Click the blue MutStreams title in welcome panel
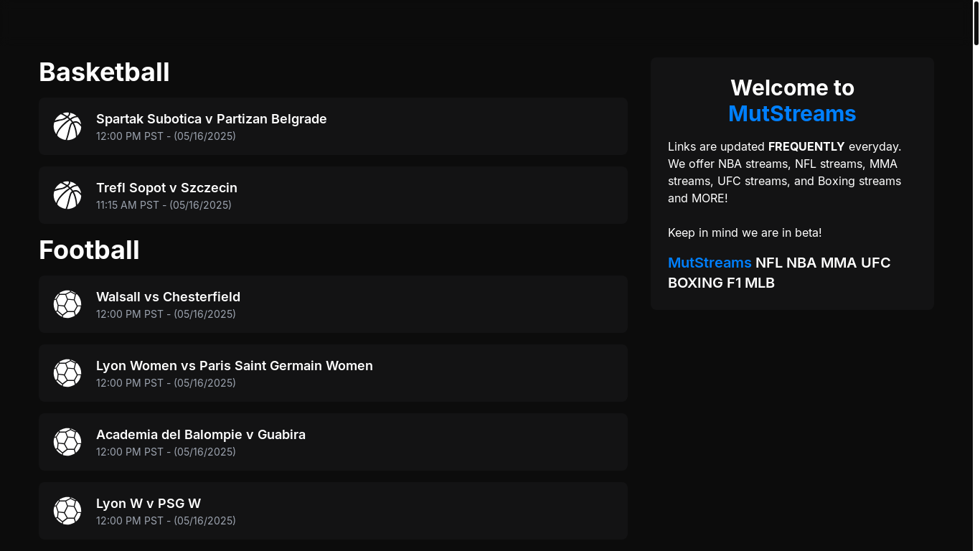 click(792, 113)
